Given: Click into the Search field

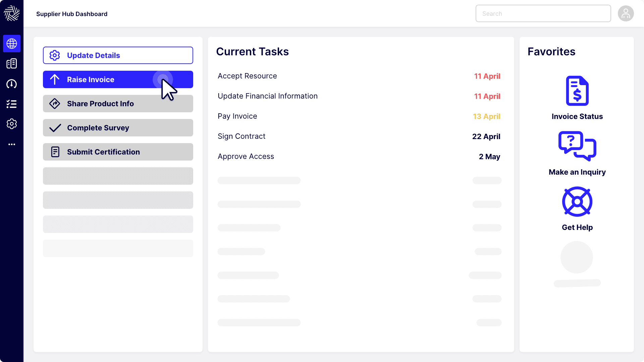Looking at the screenshot, I should point(543,14).
